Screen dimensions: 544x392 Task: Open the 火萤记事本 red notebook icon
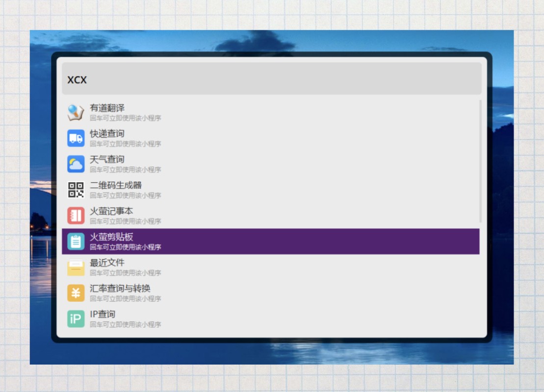tap(76, 216)
